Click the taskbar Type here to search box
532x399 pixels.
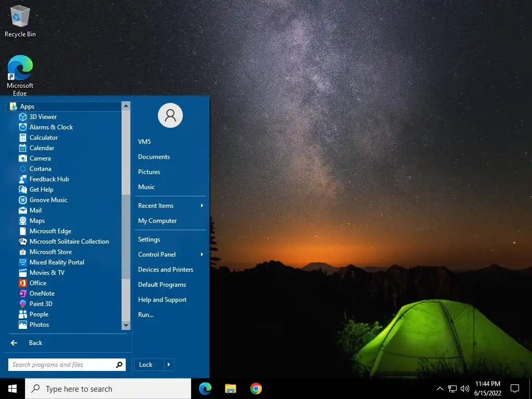pyautogui.click(x=108, y=389)
